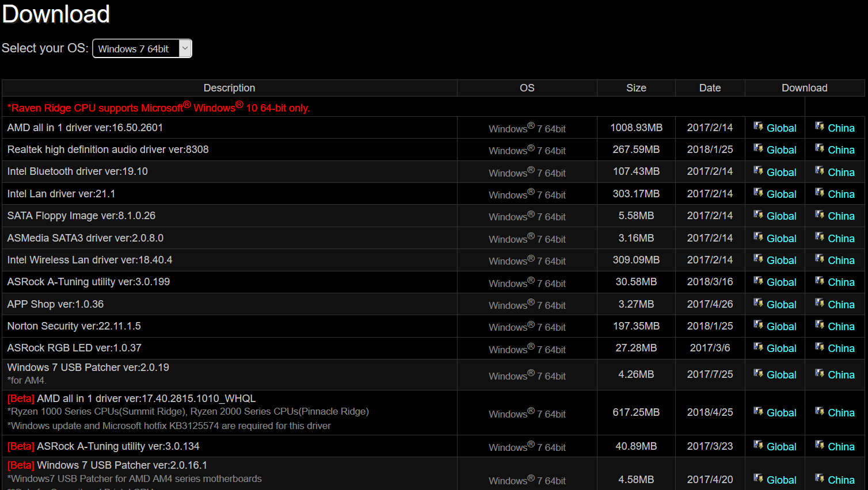The width and height of the screenshot is (868, 490).
Task: Download Beta A-Tuning ver:3.0.134 via China link
Action: tap(841, 447)
